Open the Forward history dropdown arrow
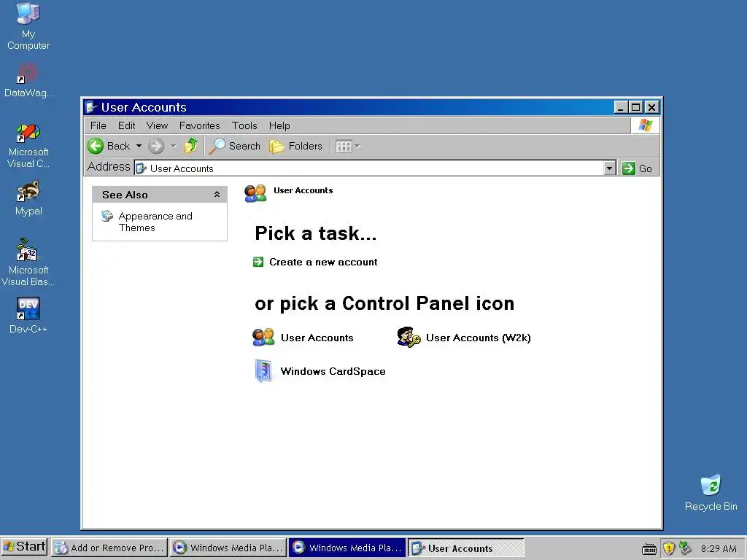 click(174, 146)
